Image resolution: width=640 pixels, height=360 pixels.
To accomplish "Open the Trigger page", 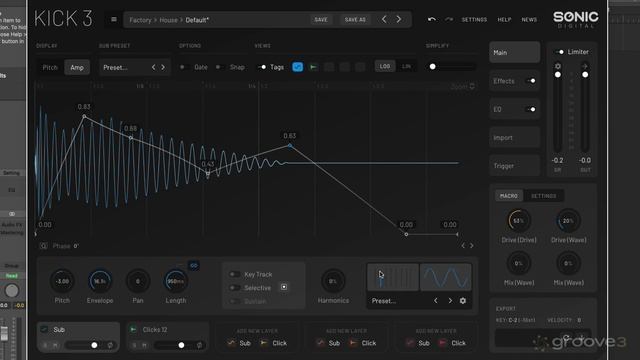I will [514, 166].
